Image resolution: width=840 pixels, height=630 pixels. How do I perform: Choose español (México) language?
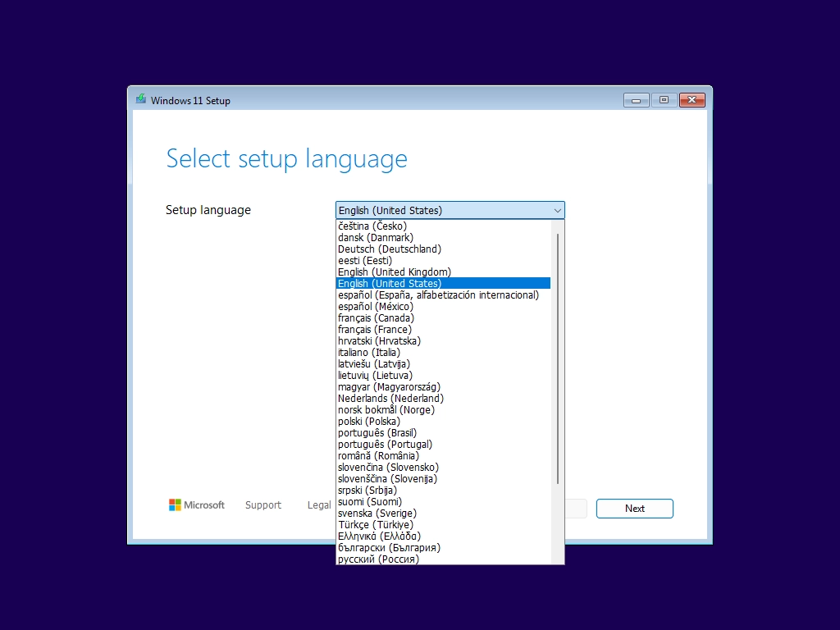pos(443,307)
